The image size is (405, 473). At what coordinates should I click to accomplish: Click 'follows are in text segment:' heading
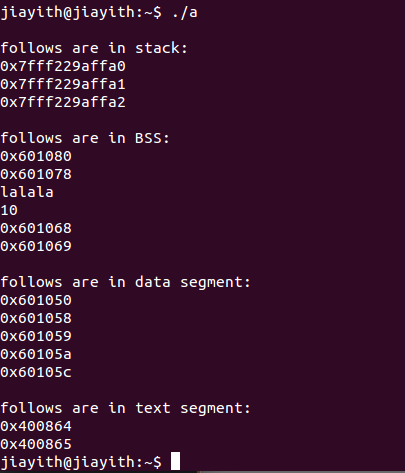tap(125, 408)
